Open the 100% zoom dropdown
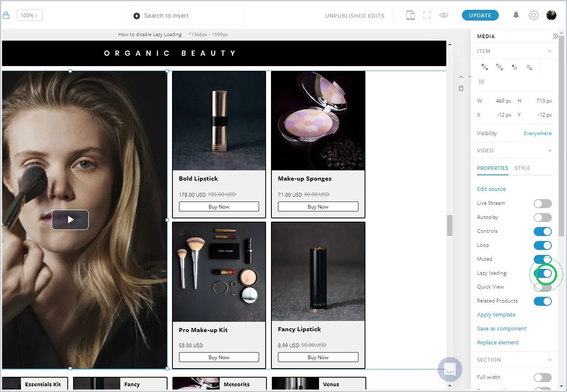This screenshot has height=392, width=567. [30, 16]
